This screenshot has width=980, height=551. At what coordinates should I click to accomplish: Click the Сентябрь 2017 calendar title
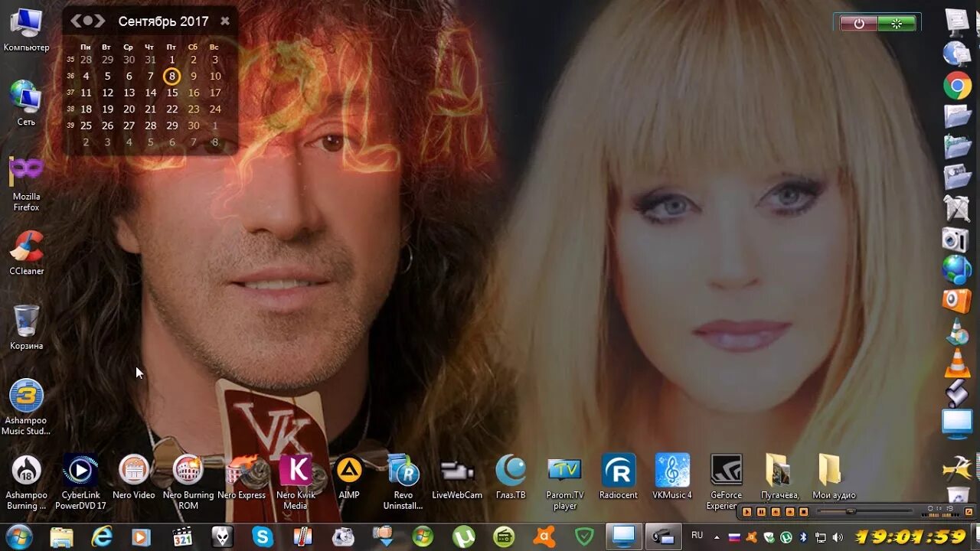click(163, 21)
